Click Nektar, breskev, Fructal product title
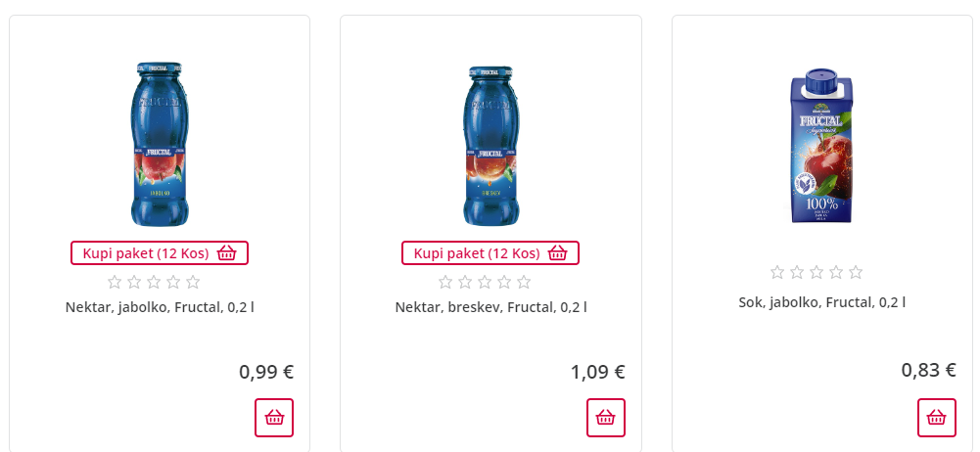 [490, 307]
